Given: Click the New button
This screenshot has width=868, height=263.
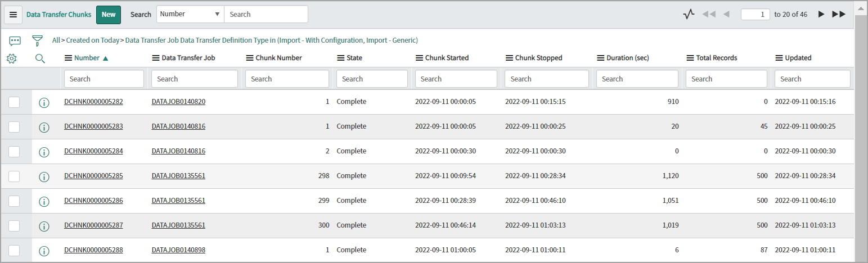Looking at the screenshot, I should (x=109, y=15).
